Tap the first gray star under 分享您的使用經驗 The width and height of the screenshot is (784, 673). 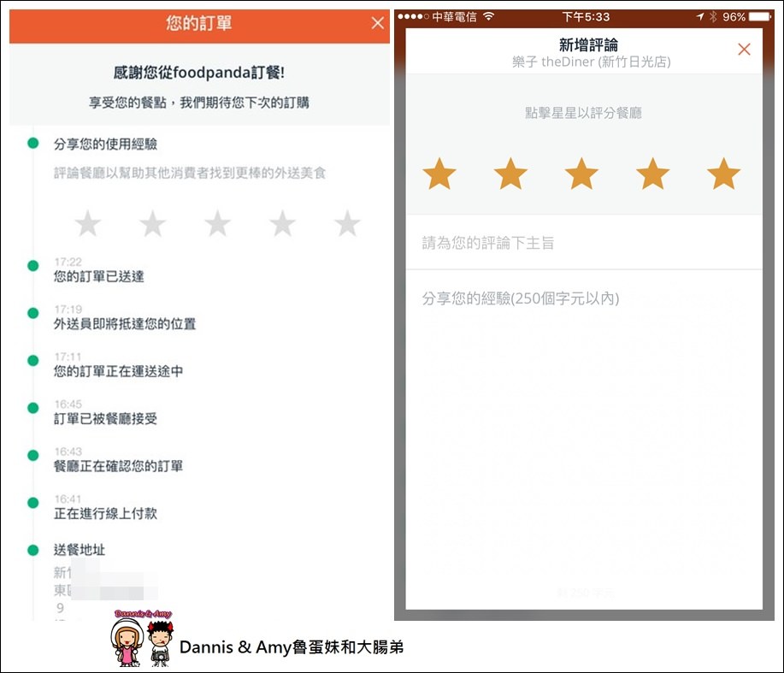tap(88, 223)
